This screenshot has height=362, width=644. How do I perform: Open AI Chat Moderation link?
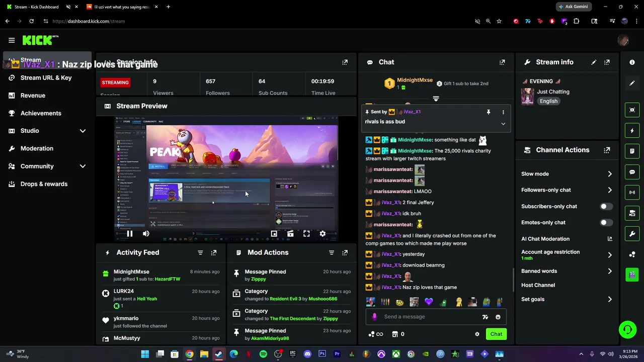[567, 239]
